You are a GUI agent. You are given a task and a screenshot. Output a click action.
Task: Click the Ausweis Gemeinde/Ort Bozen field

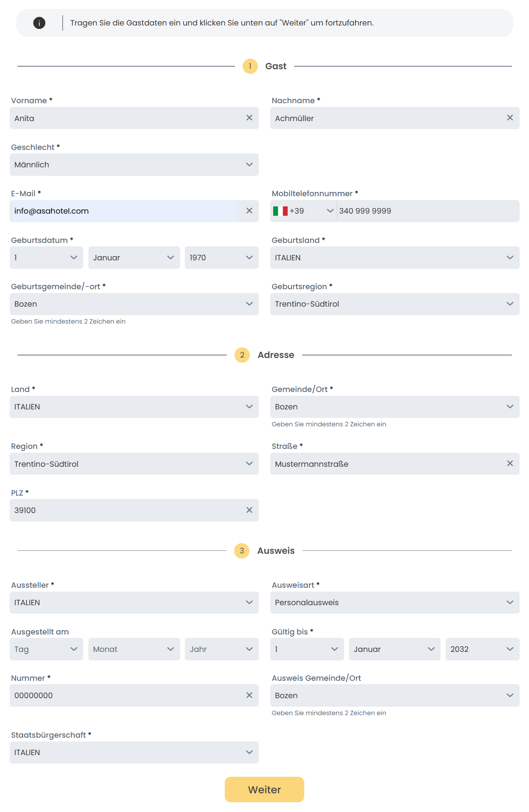[x=394, y=696]
